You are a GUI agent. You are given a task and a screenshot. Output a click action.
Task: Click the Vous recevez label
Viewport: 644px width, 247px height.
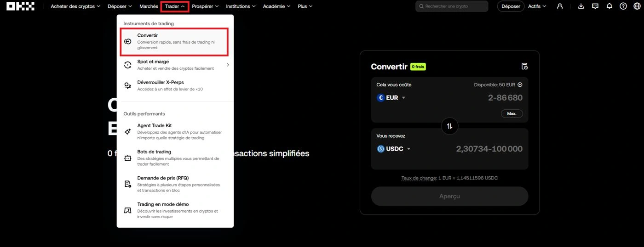pos(391,136)
